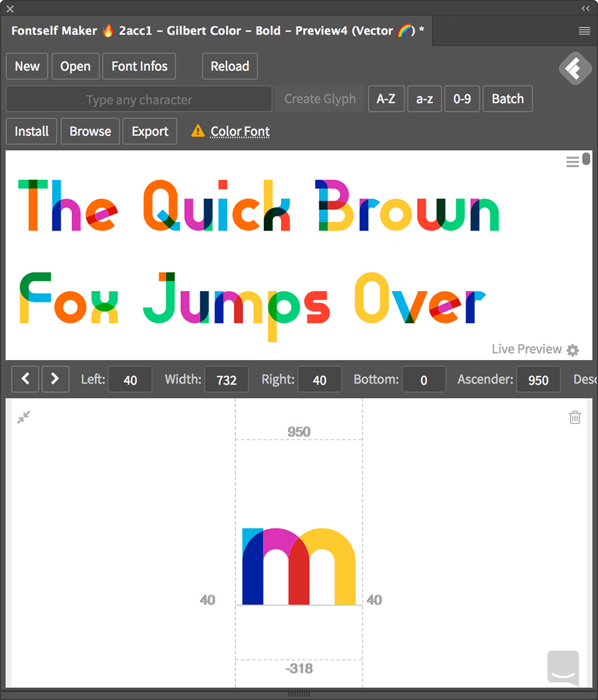Image resolution: width=598 pixels, height=700 pixels.
Task: Click the Fontself logo icon
Action: click(575, 68)
